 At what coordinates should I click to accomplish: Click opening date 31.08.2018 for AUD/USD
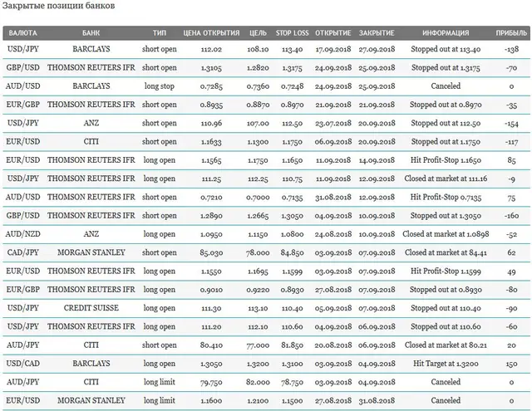tap(333, 198)
